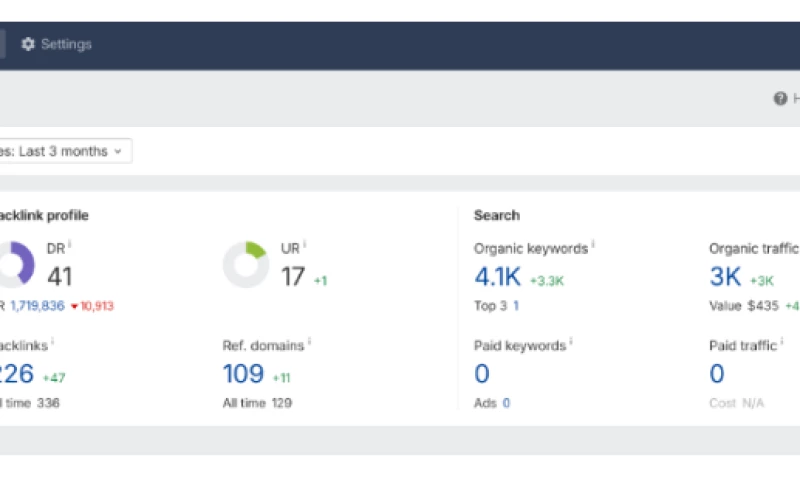Click the UR info icon
Image resolution: width=800 pixels, height=480 pixels.
point(305,244)
